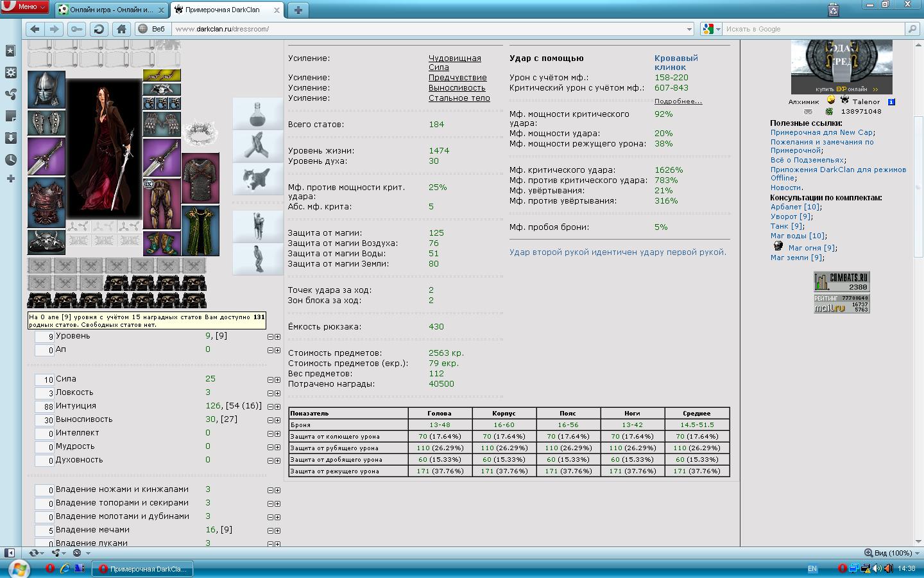
Task: Click the browser home button
Action: [121, 29]
